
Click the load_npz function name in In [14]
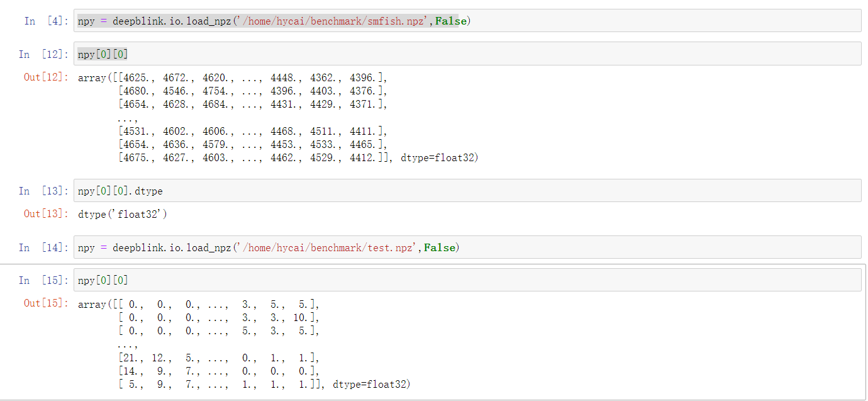click(209, 247)
